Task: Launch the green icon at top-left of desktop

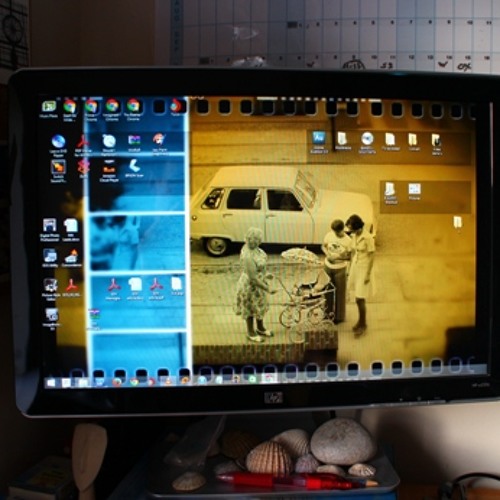Action: point(49,107)
